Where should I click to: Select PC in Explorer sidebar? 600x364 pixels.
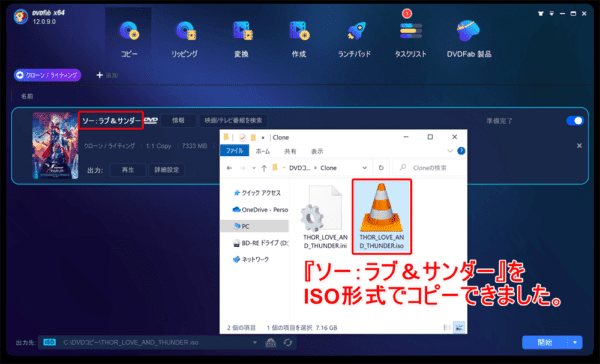(254, 226)
